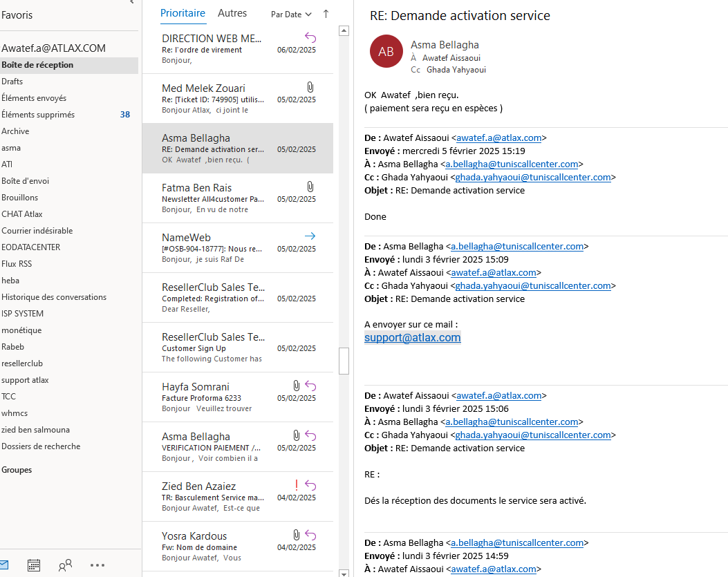728x577 pixels.
Task: Click high importance mark on Zied Ben Azaiez email
Action: [x=297, y=485]
